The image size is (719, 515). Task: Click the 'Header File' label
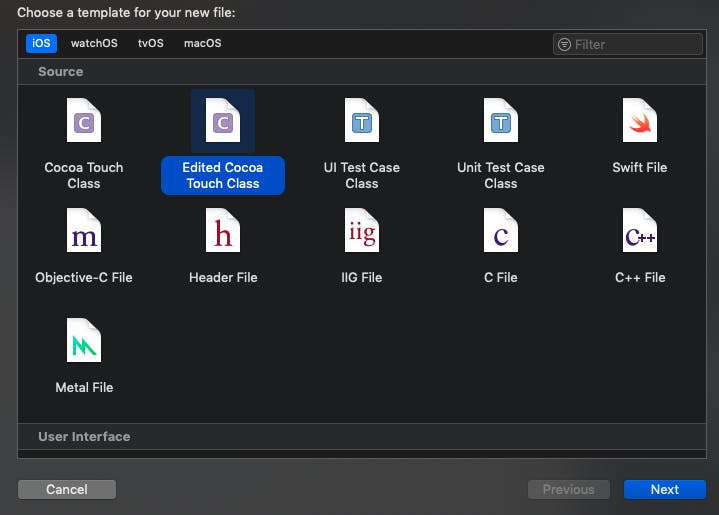tap(223, 277)
